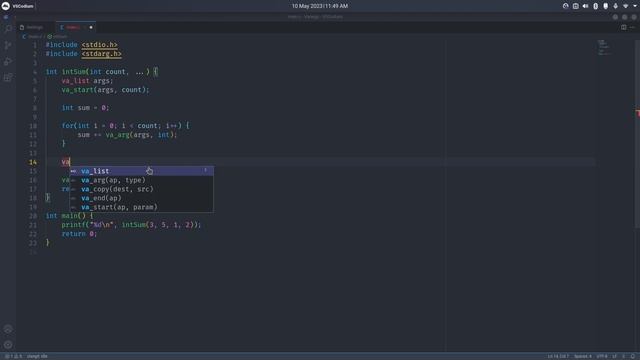
Task: Click the for loop on line 10
Action: [125, 126]
